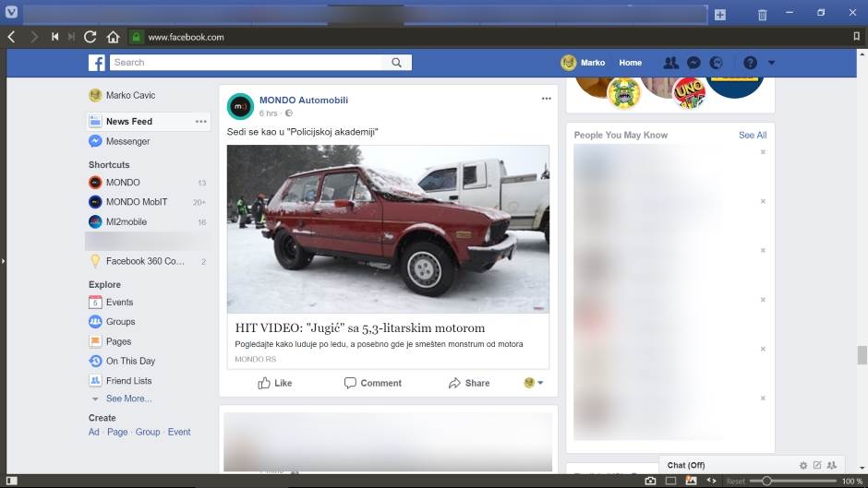This screenshot has width=868, height=488.
Task: Bookmark page using address bar bookmark icon
Action: (855, 37)
